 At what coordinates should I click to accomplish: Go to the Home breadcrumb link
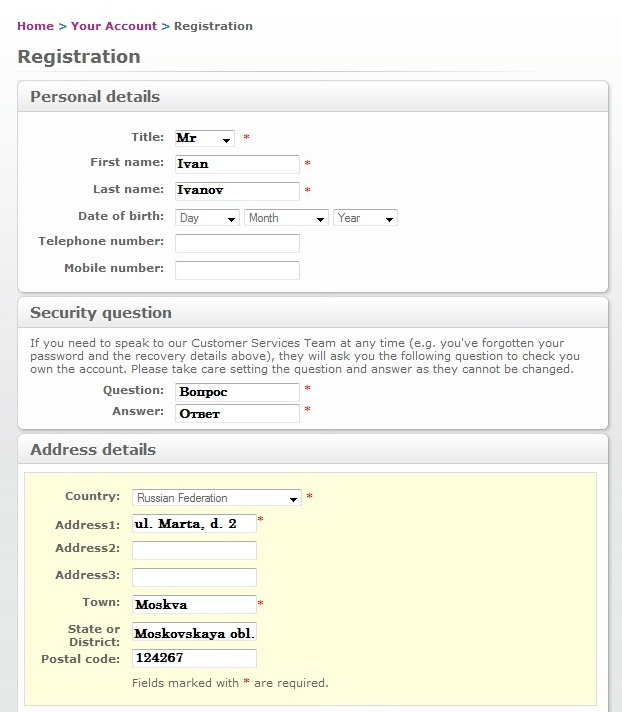pos(35,26)
